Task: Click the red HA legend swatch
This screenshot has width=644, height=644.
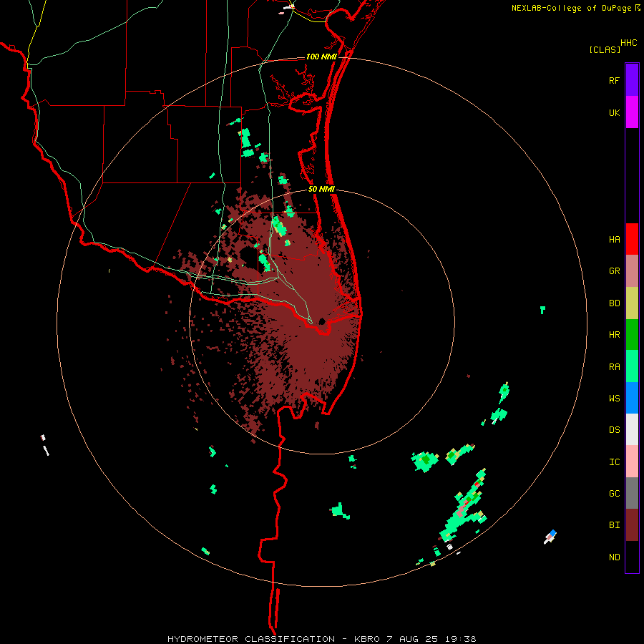Action: [632, 239]
